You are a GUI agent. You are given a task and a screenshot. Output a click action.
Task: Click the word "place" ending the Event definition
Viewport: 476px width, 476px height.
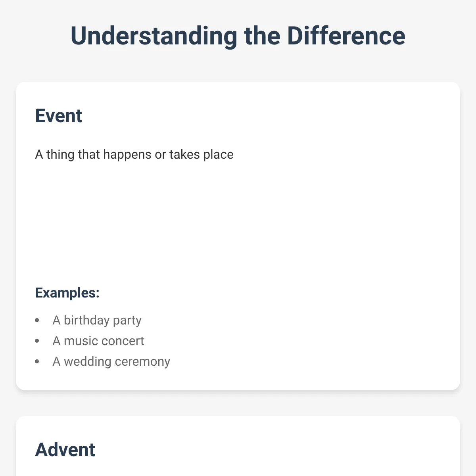tap(218, 155)
